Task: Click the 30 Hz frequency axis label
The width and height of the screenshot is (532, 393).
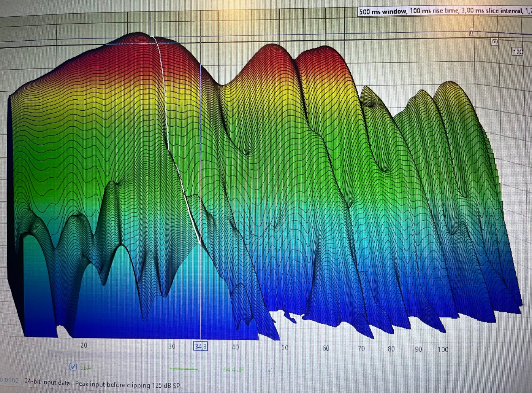Action: coord(172,346)
